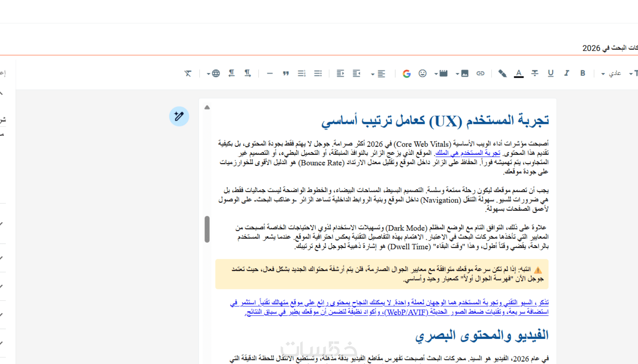
Task: Open the text alignment dropdown
Action: (378, 74)
